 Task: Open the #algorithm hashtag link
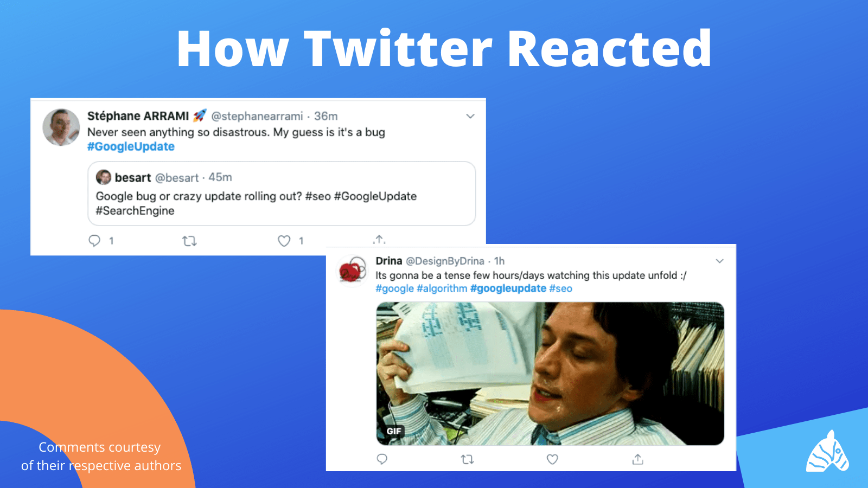click(442, 288)
